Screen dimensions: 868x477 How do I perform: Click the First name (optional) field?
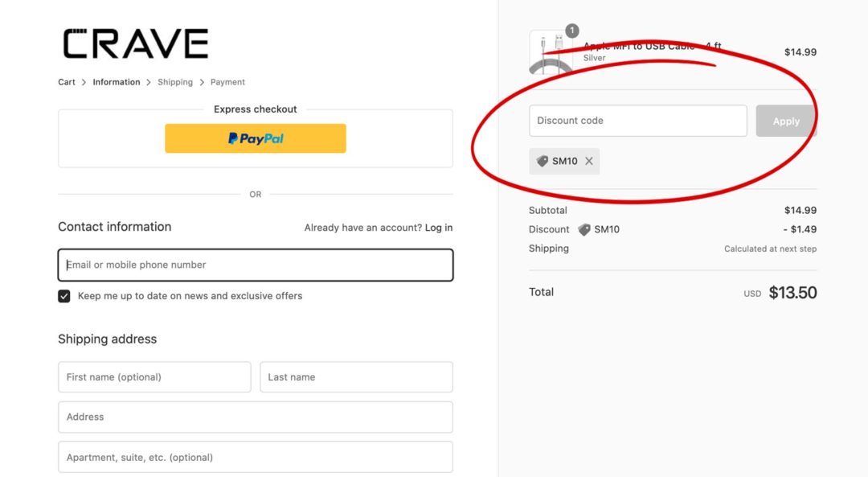coord(154,376)
